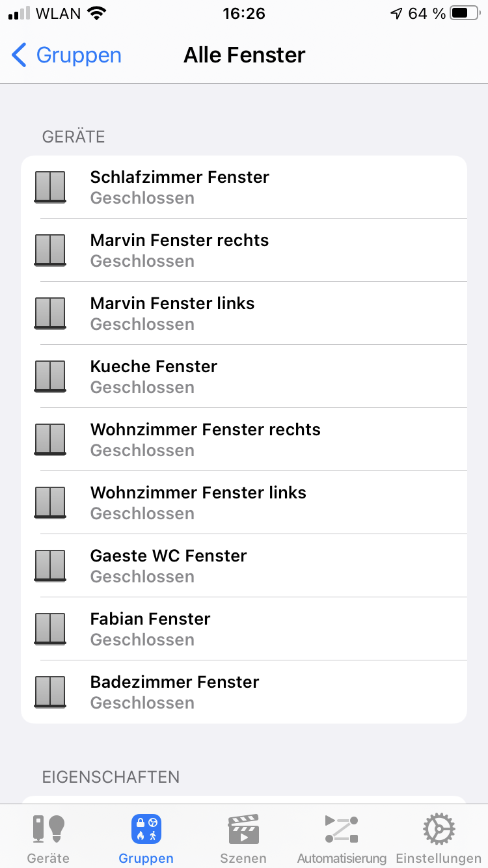The width and height of the screenshot is (488, 868).
Task: Select the Gruppen tab in bottom bar
Action: (146, 838)
